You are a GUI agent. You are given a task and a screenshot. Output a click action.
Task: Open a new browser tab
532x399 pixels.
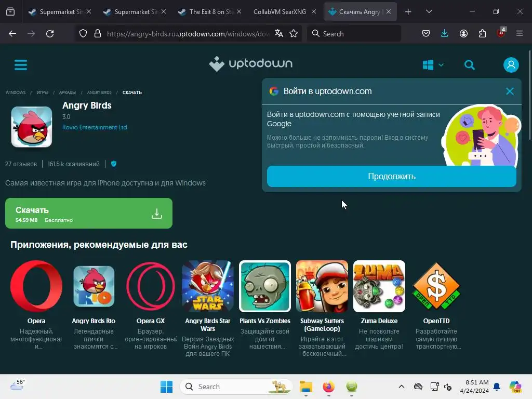pos(408,11)
